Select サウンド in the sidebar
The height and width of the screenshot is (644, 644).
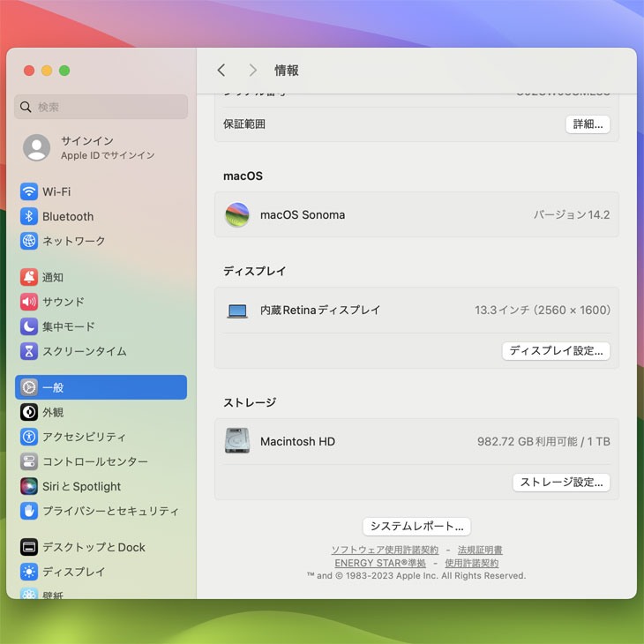coord(101,302)
